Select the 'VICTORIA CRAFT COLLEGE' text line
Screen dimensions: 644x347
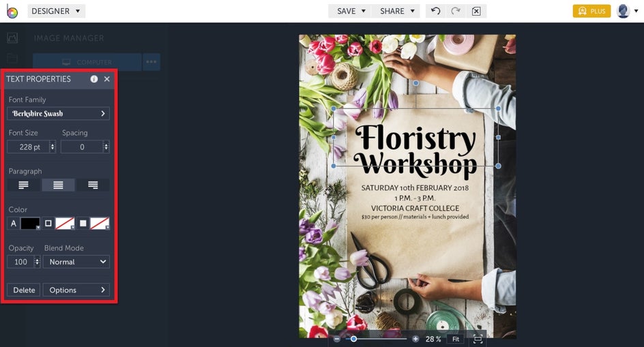coord(415,208)
